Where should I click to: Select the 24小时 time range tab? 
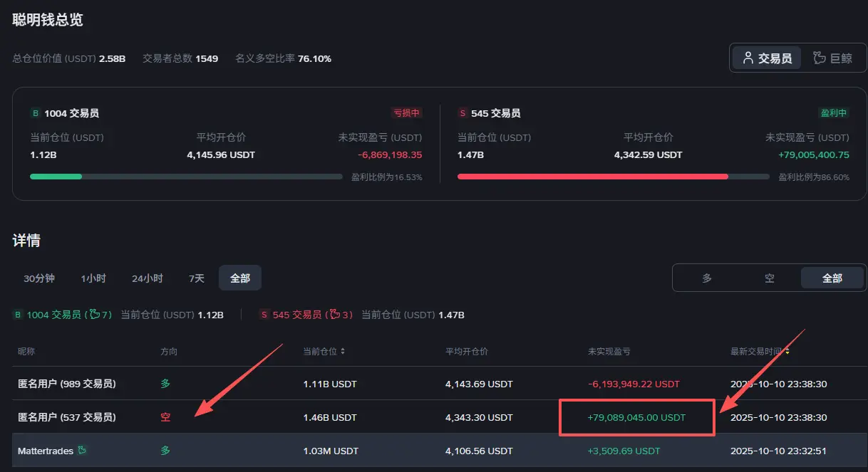pos(148,278)
